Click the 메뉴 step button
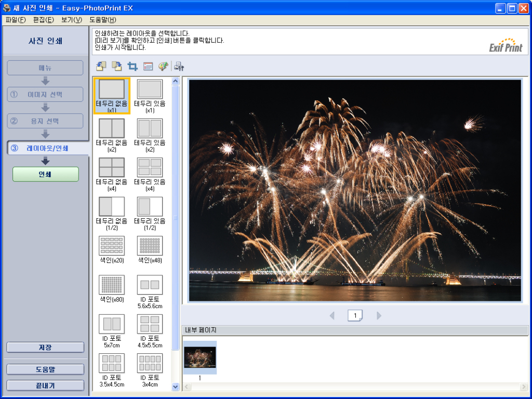Screen dimensions: 532x399 (45, 68)
